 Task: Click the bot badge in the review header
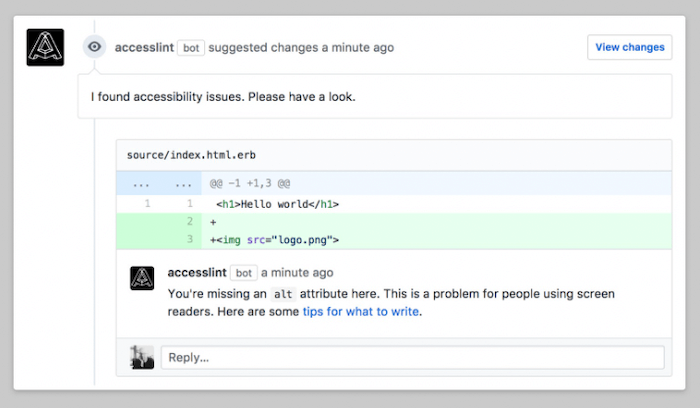(190, 47)
